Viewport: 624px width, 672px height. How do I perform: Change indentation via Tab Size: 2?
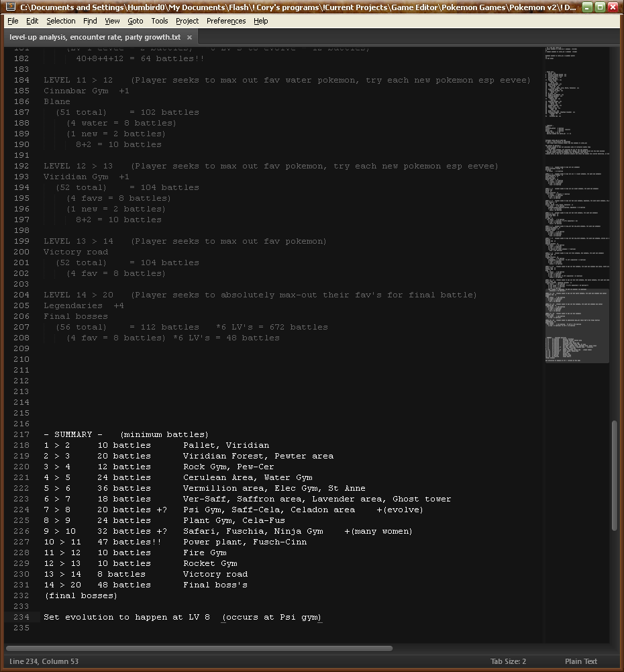click(x=508, y=661)
